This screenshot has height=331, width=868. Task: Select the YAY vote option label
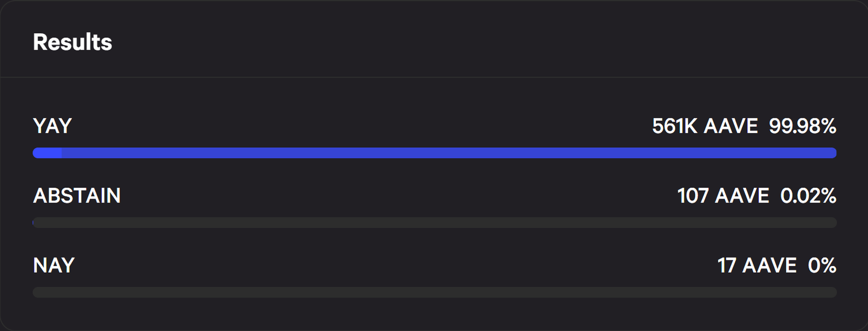[x=52, y=126]
